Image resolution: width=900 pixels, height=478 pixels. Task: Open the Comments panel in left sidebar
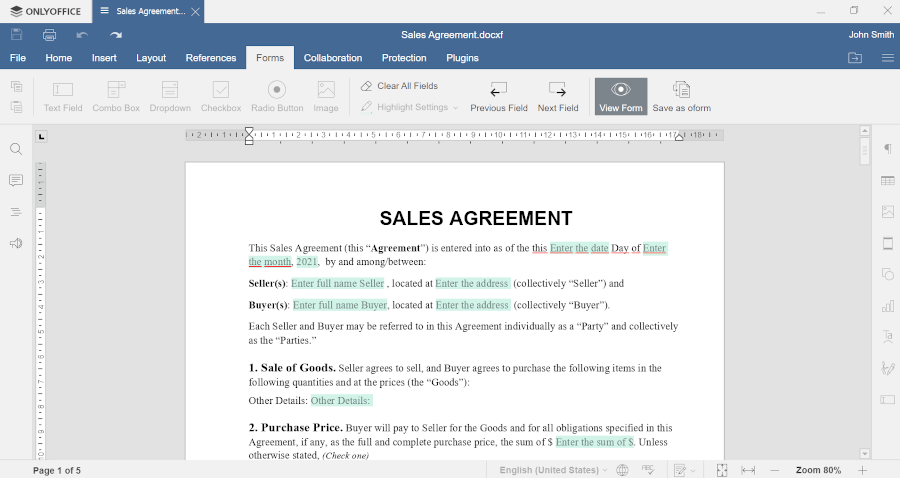[16, 180]
